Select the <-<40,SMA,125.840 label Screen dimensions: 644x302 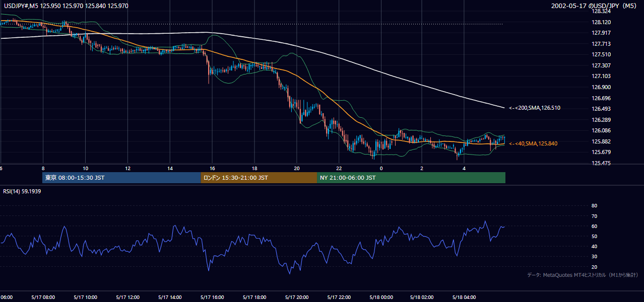(533, 143)
